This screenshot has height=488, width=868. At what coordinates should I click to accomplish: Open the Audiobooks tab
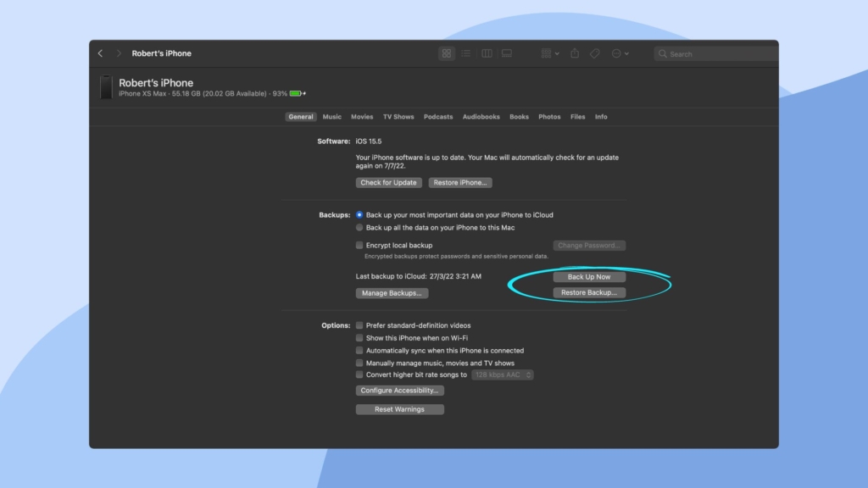[481, 117]
